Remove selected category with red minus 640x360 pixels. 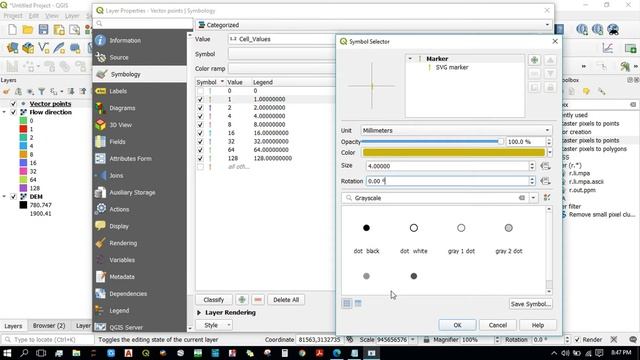coord(258,300)
